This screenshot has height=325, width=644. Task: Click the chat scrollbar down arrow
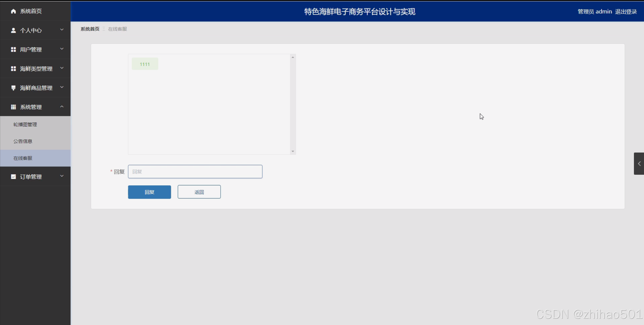293,152
